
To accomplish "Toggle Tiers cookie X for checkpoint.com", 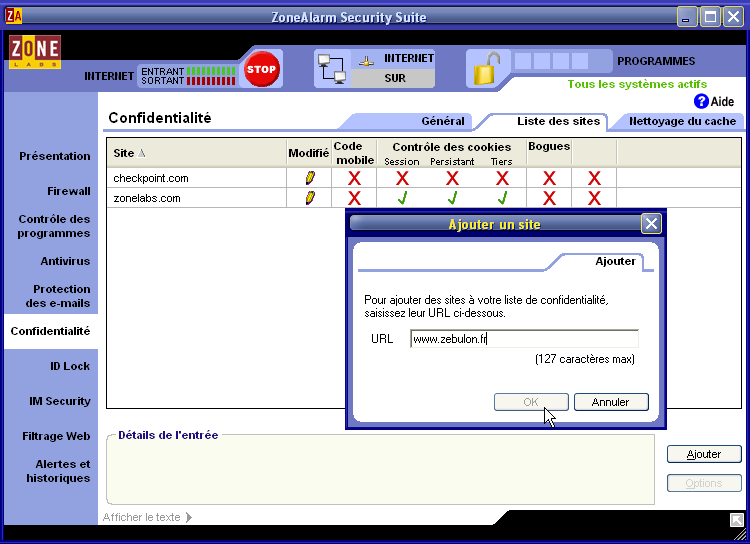I will [502, 178].
